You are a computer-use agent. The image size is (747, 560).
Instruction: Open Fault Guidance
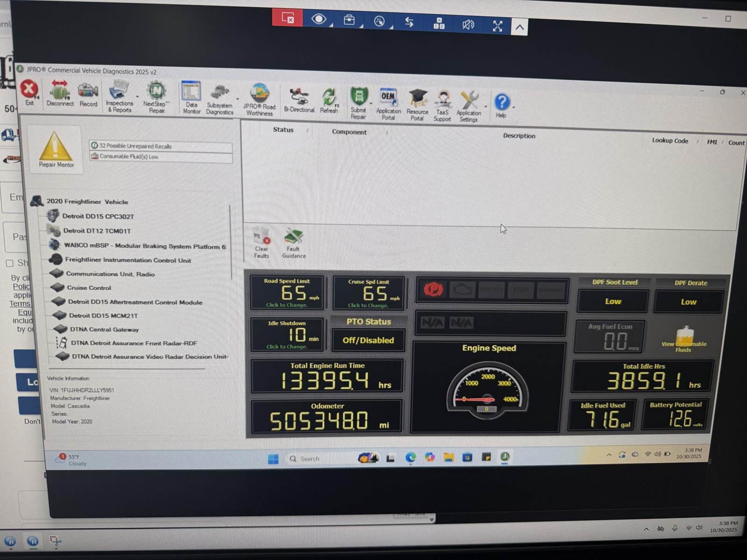(294, 243)
